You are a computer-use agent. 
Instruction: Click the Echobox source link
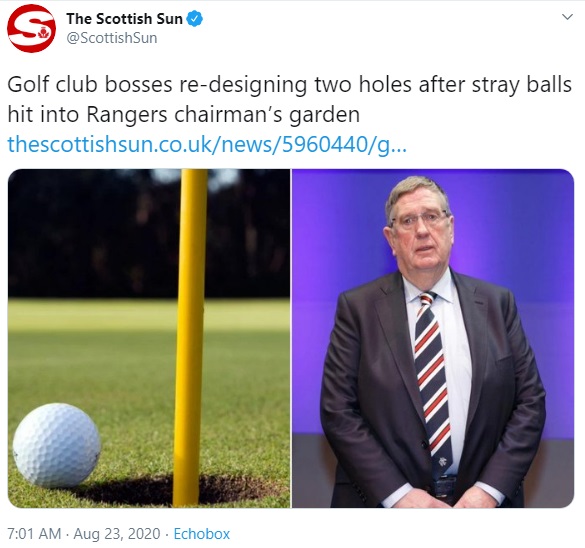coord(202,533)
